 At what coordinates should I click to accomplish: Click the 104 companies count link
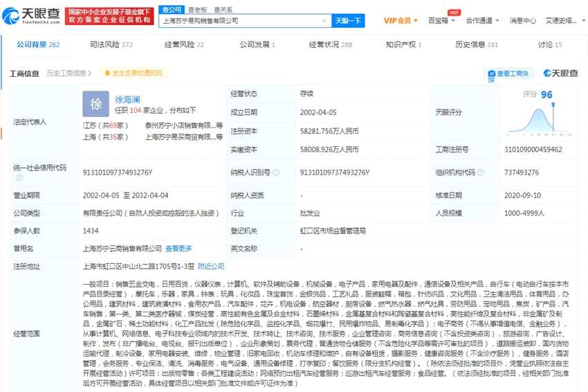point(136,110)
